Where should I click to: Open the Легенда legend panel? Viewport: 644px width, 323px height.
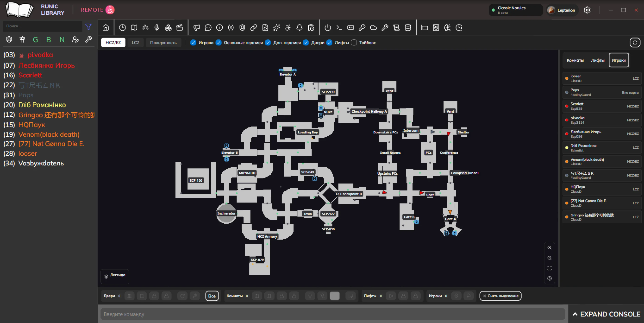[115, 276]
